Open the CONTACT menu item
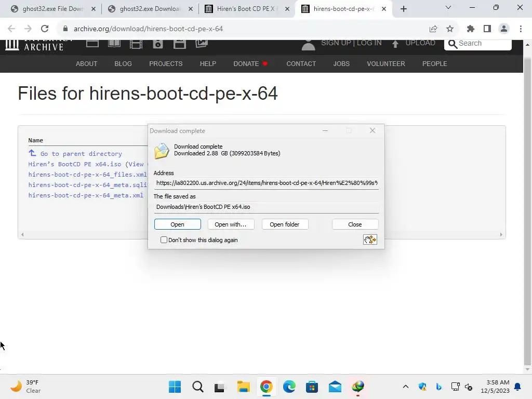The height and width of the screenshot is (399, 532). click(301, 64)
